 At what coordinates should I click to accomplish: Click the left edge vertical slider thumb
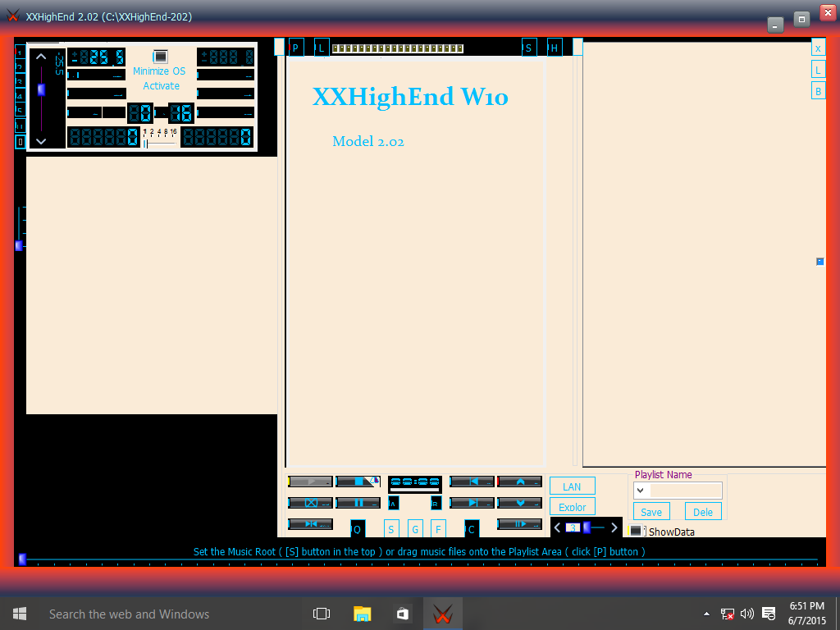19,245
